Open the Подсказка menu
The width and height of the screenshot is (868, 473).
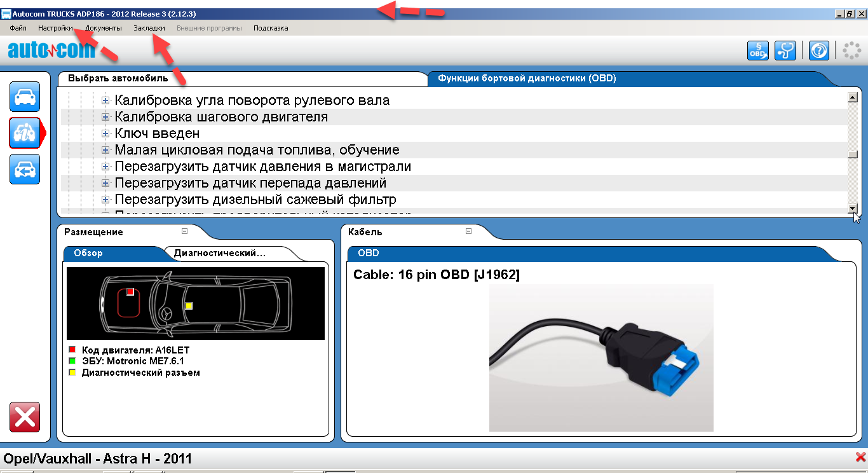point(271,28)
